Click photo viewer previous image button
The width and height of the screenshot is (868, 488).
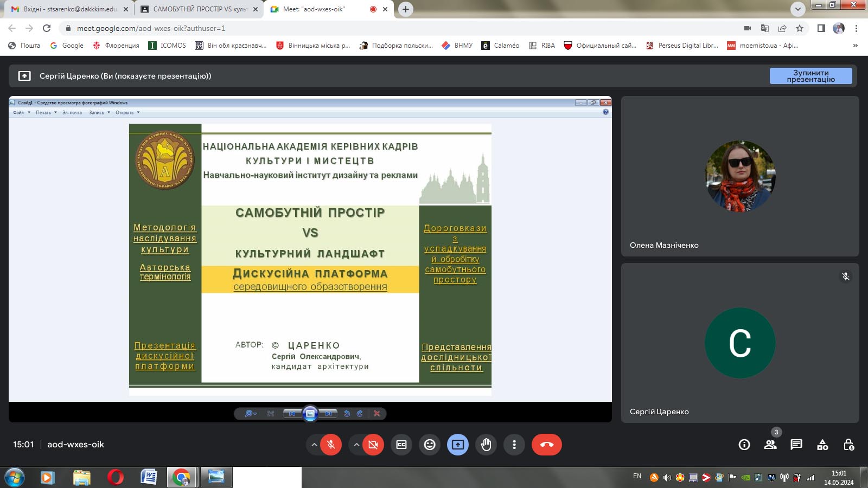point(292,414)
